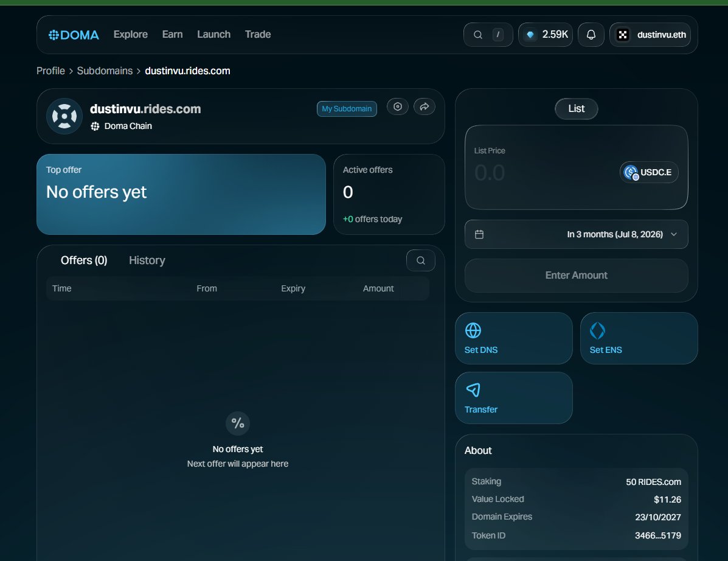Click the percent empty-state icon

(238, 423)
